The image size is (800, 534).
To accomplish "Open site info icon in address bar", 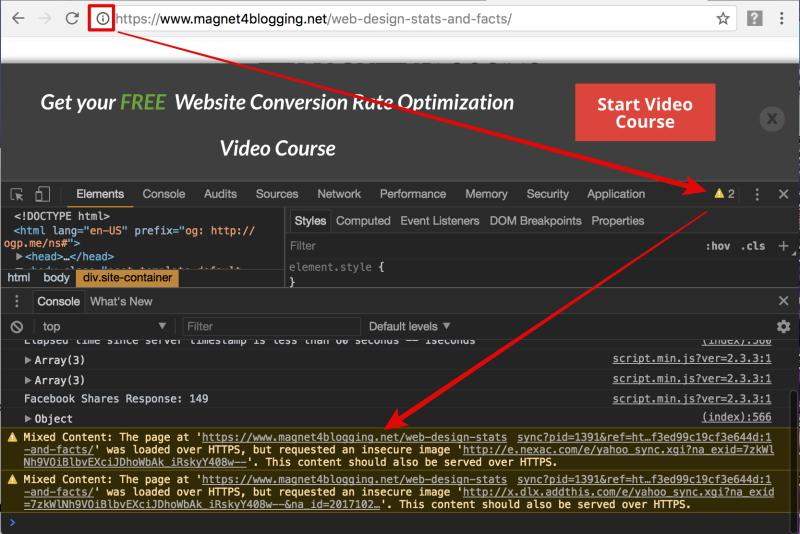I will click(x=103, y=19).
